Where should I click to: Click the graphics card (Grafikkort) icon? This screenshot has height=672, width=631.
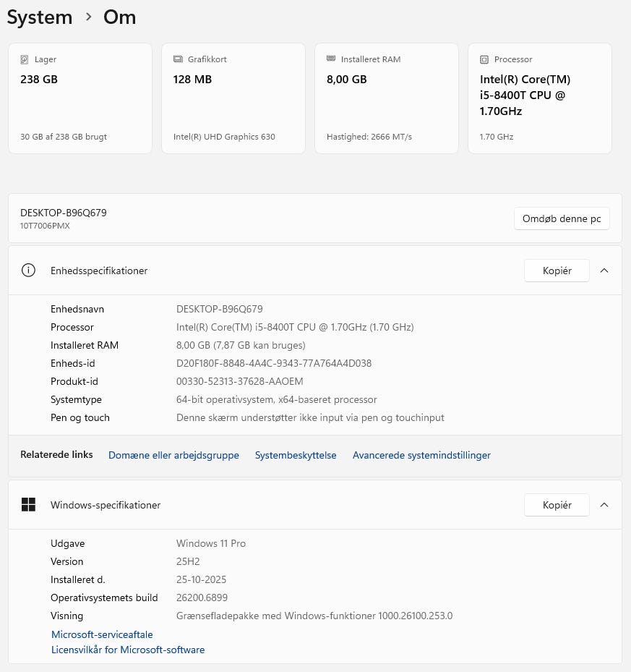[x=178, y=59]
